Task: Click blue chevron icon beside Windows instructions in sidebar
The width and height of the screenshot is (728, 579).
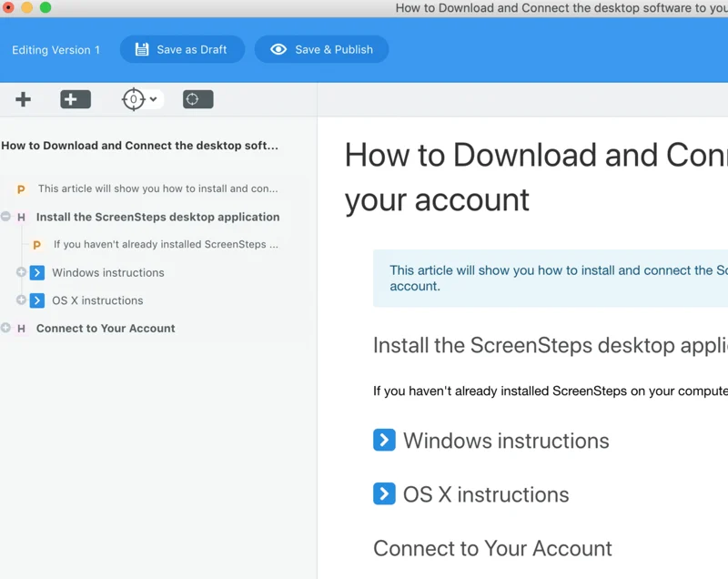Action: (x=37, y=272)
